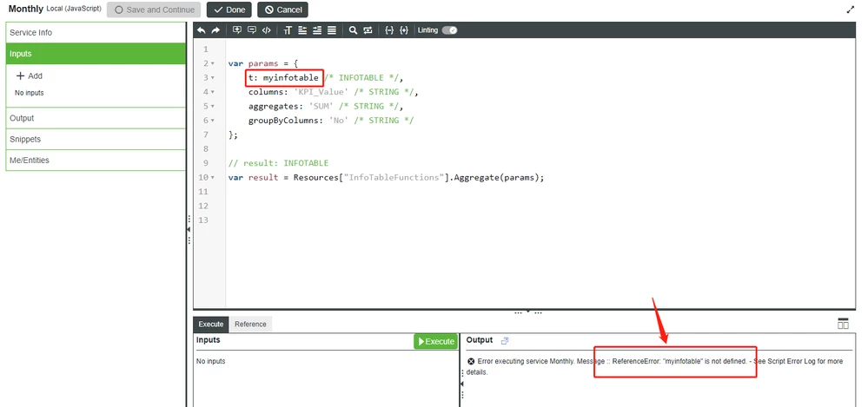Click the Save and Continue button
The height and width of the screenshot is (407, 868).
(154, 10)
